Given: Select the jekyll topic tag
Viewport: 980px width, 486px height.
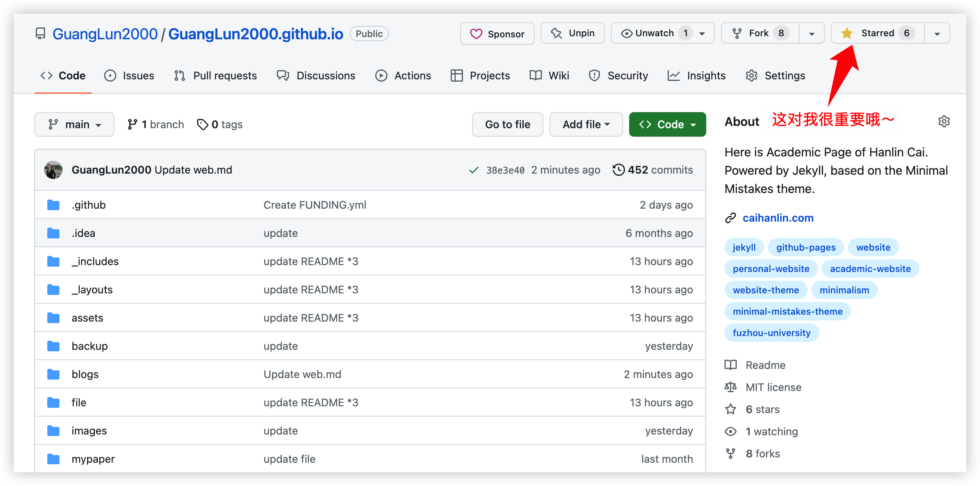Looking at the screenshot, I should [744, 247].
